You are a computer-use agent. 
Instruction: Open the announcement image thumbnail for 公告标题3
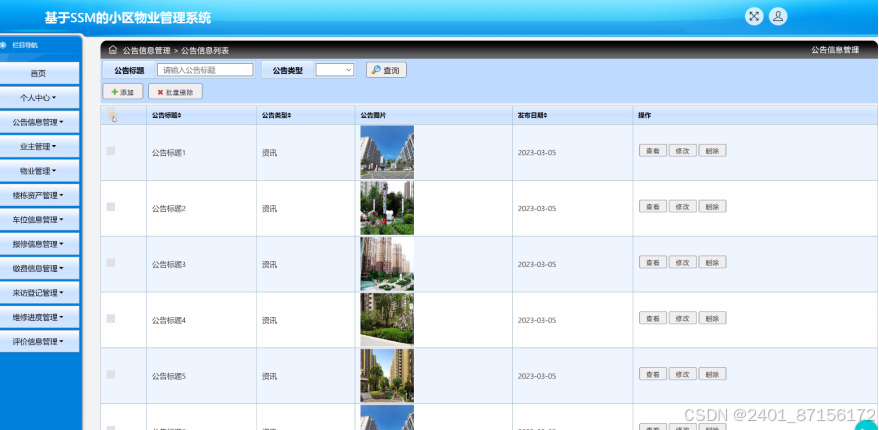(387, 264)
